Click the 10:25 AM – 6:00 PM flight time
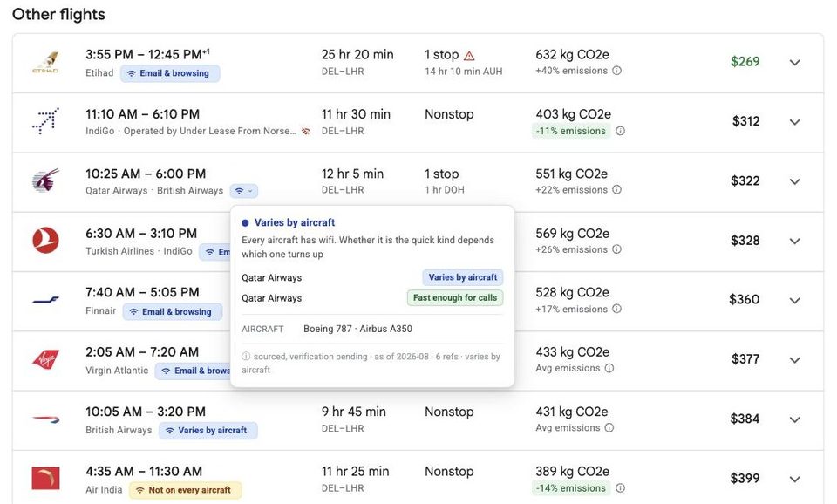The width and height of the screenshot is (837, 504). point(146,174)
